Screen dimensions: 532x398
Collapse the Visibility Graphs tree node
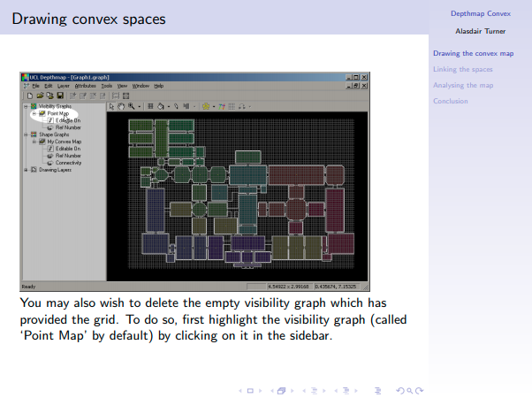pyautogui.click(x=26, y=106)
